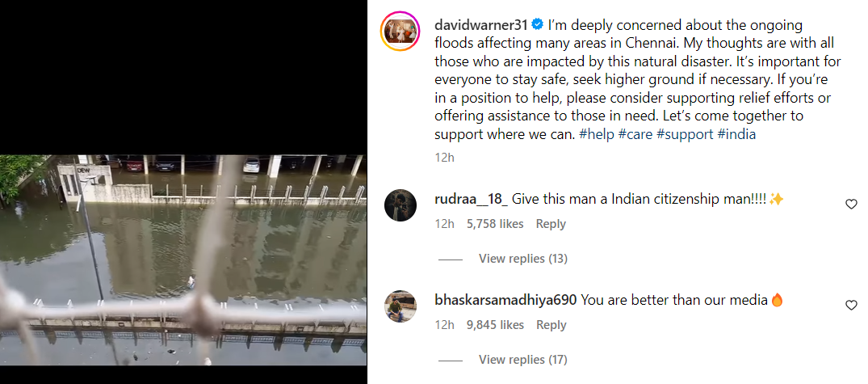Click the blue verified badge
Screen dimensions: 868x384
click(x=537, y=25)
